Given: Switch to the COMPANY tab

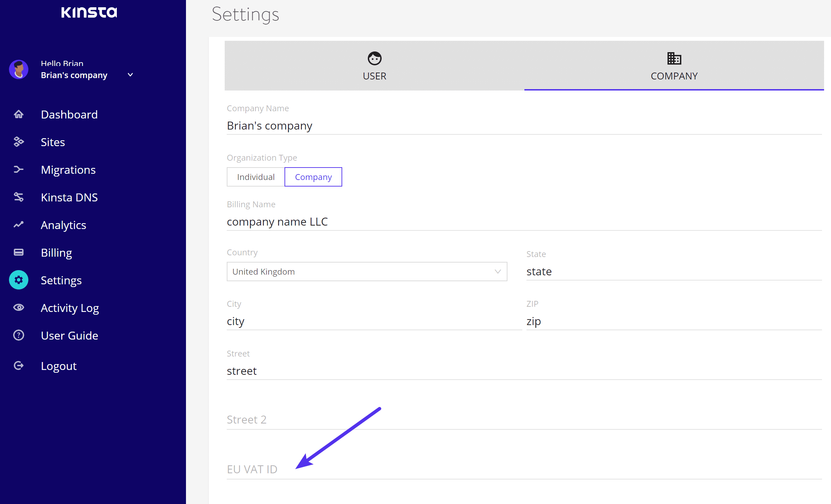Looking at the screenshot, I should pyautogui.click(x=674, y=66).
